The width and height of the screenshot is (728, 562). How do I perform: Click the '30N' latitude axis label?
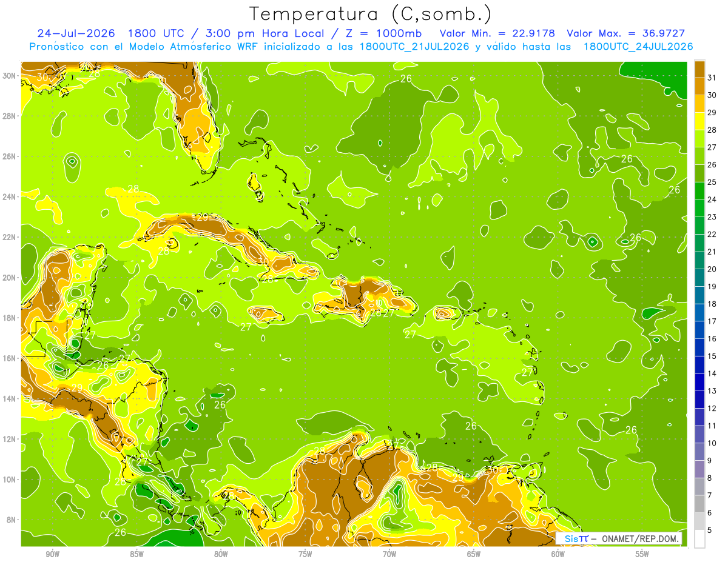pyautogui.click(x=10, y=76)
